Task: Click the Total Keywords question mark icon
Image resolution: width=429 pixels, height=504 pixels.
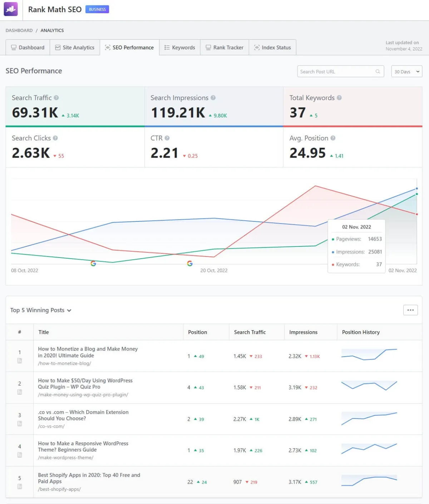Action: coord(339,98)
